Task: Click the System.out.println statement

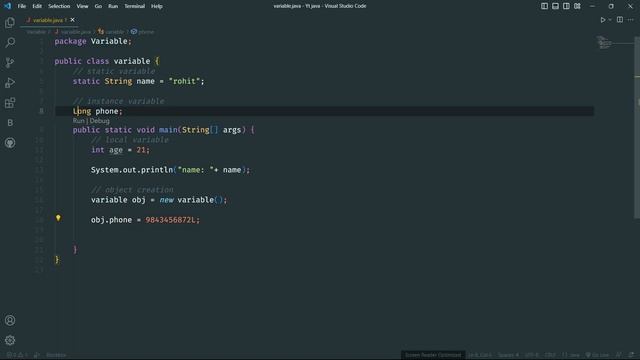Action: click(170, 170)
